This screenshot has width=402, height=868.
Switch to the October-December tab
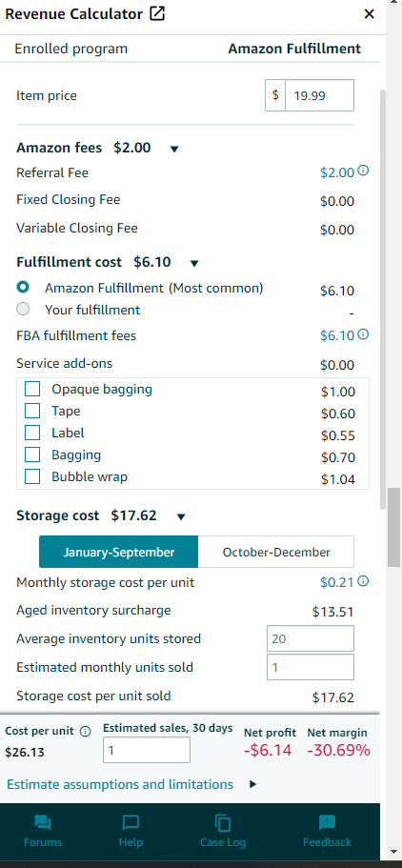click(x=276, y=552)
